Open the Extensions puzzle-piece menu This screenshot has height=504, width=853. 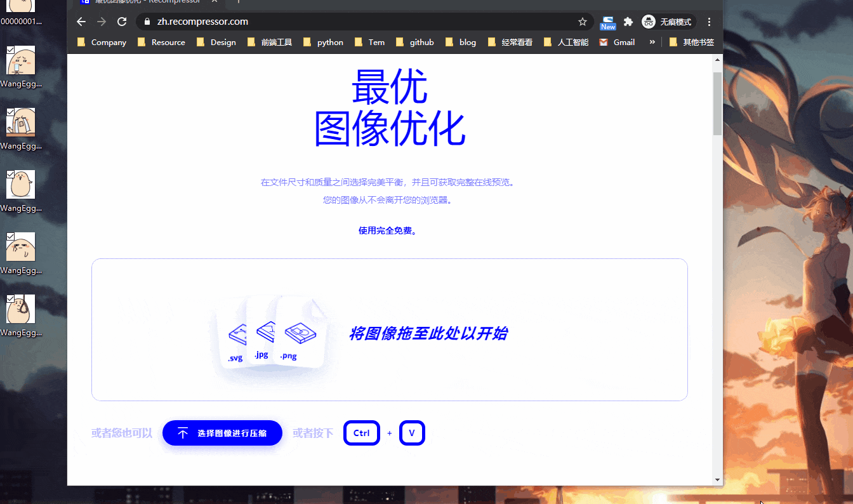[628, 22]
